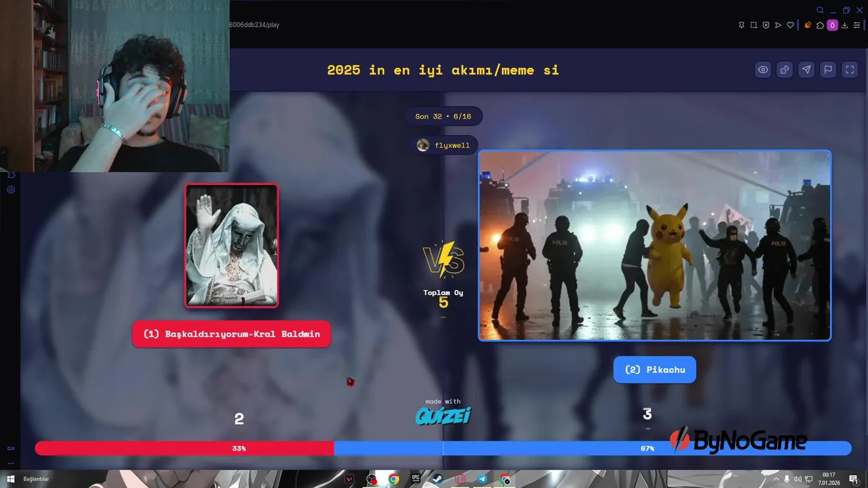868x488 pixels.
Task: Open ad blocker shield icon
Action: (x=766, y=25)
